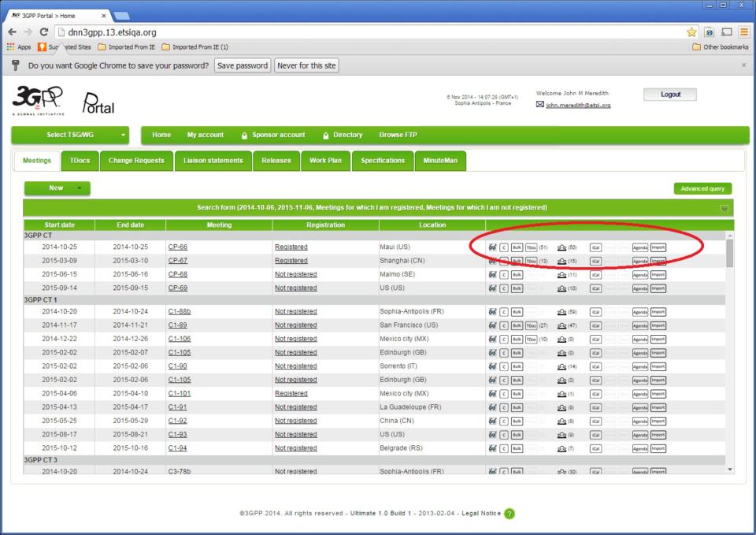This screenshot has height=535, width=756.
Task: Reload the page with the refresh icon
Action: 44,32
